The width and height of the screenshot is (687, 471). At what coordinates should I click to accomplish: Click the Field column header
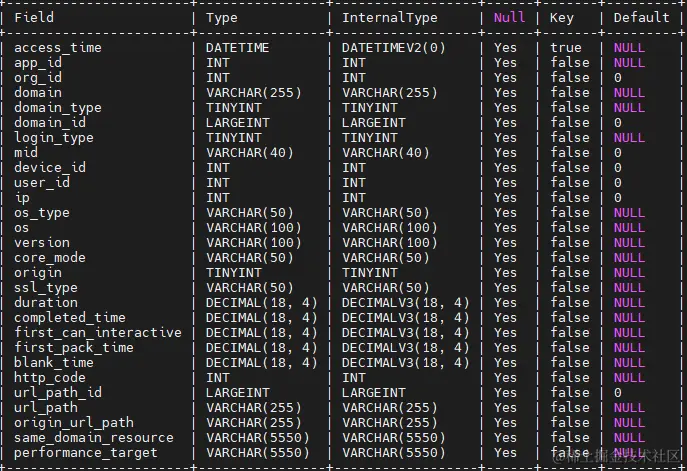(34, 18)
